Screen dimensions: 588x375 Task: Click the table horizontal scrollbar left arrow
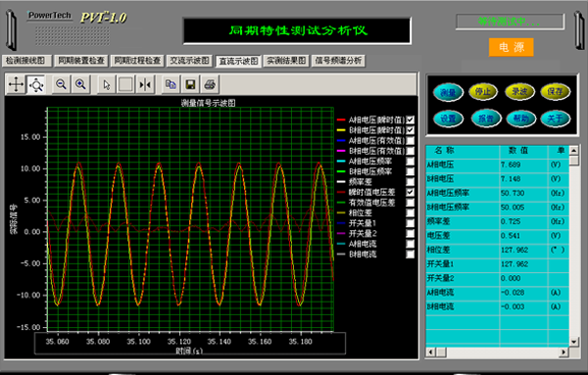coord(430,352)
